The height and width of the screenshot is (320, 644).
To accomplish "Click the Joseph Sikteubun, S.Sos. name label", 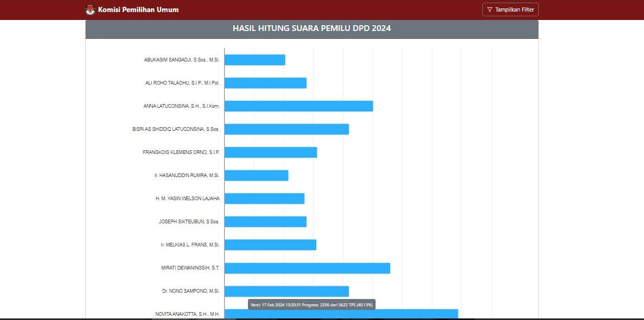I will click(x=189, y=222).
